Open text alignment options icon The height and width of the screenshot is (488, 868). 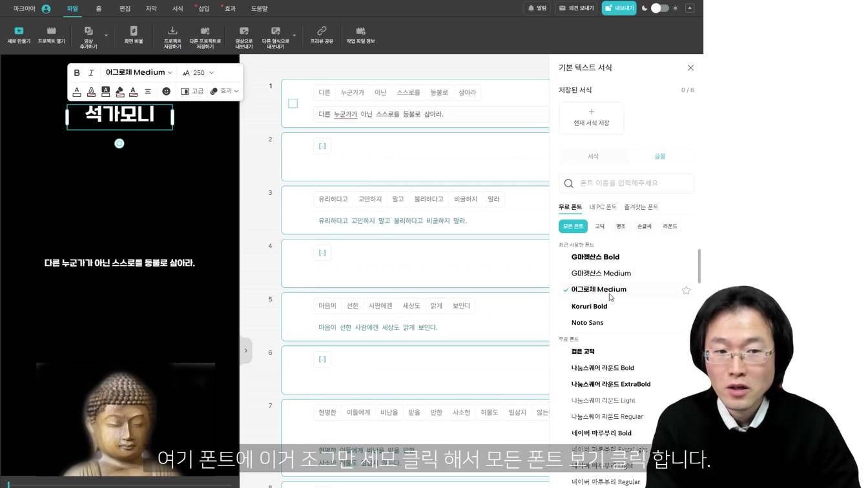coord(148,92)
